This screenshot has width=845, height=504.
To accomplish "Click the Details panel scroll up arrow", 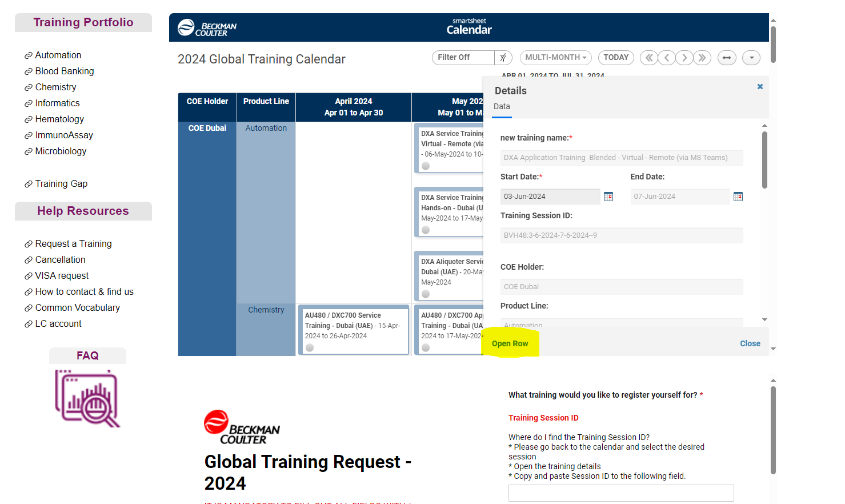I will click(x=764, y=126).
